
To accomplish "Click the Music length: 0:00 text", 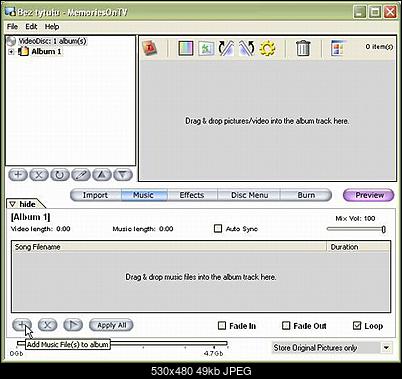I will pos(143,229).
